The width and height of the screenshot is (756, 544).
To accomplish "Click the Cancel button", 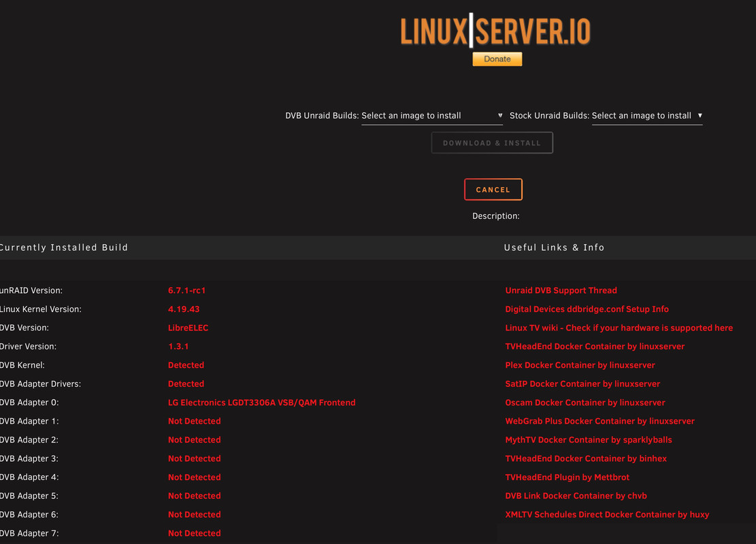I will click(493, 189).
